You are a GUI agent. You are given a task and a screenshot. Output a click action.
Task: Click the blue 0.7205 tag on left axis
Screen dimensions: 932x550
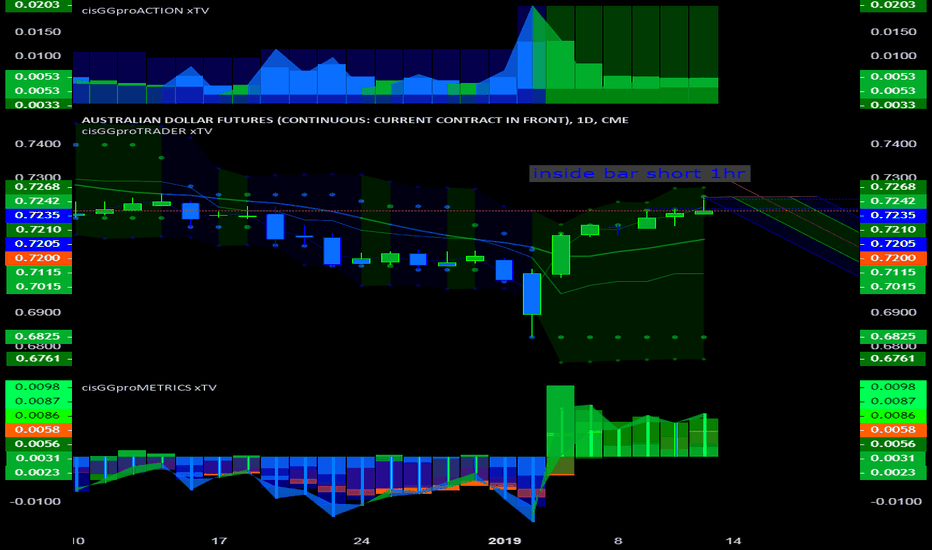pyautogui.click(x=39, y=244)
